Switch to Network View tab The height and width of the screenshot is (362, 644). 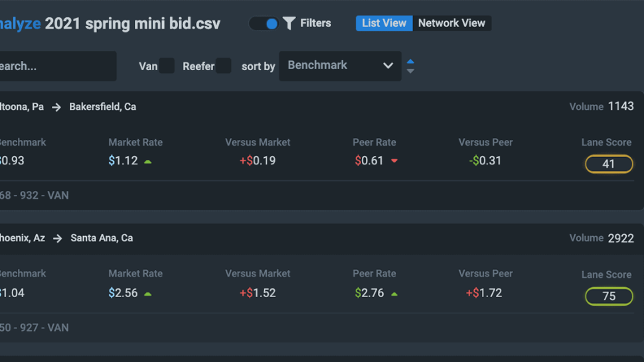451,23
